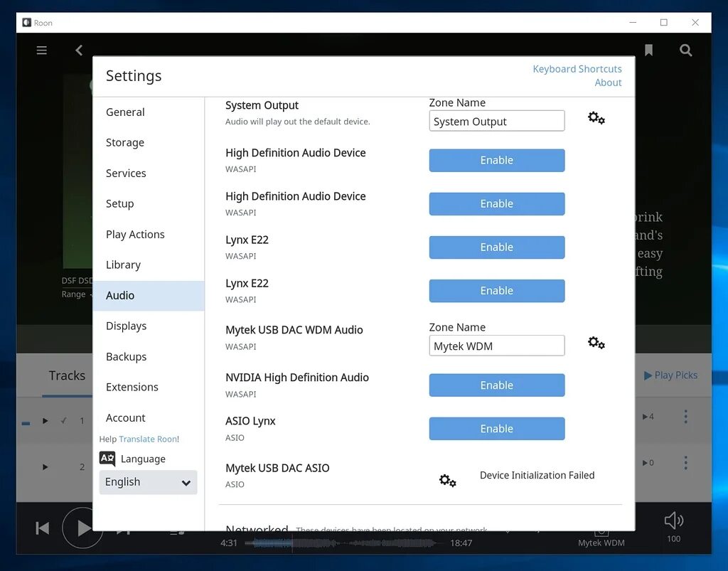Start playback with the play button
Image resolution: width=728 pixels, height=571 pixels.
(x=82, y=528)
